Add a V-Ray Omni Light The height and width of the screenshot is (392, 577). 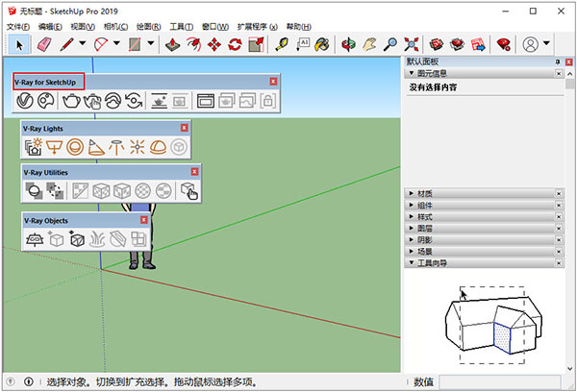pyautogui.click(x=137, y=147)
